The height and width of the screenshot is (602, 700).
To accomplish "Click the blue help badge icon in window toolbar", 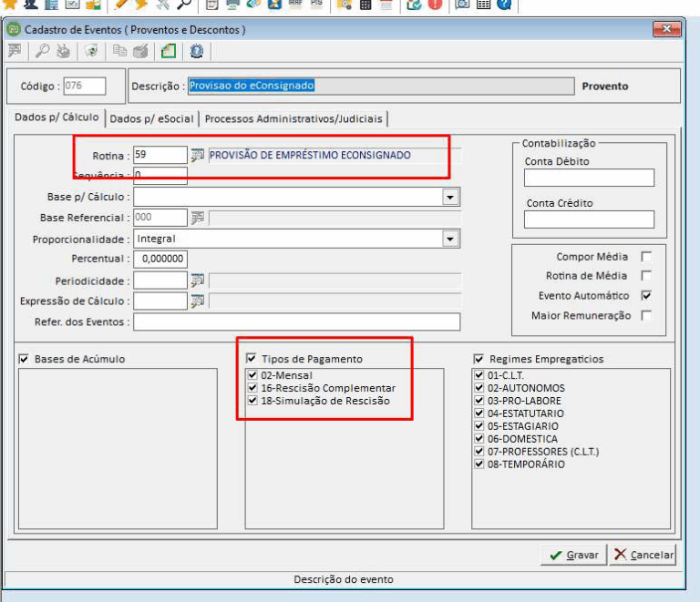I will coord(196,52).
